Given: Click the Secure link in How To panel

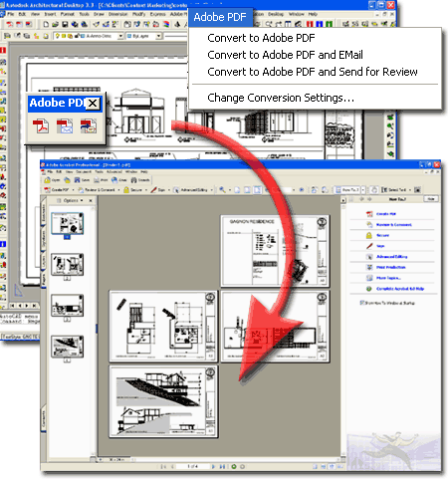Looking at the screenshot, I should [x=382, y=235].
